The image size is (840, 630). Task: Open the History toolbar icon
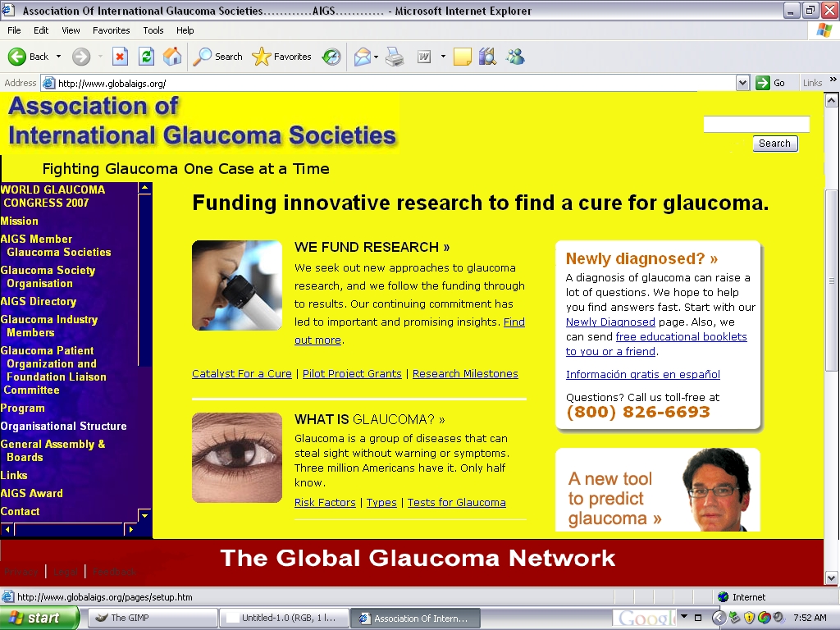click(331, 57)
